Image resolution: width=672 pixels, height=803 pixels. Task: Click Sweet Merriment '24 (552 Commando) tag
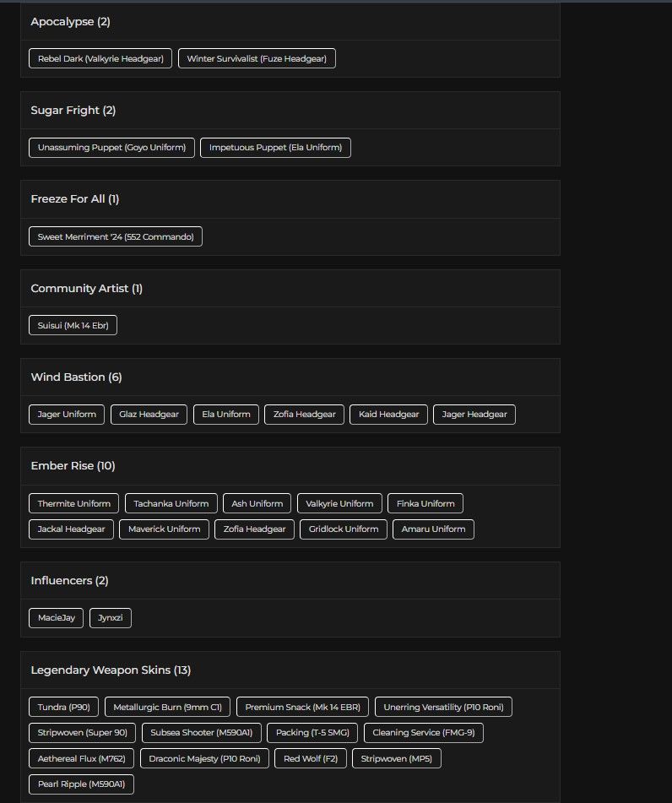tap(116, 236)
